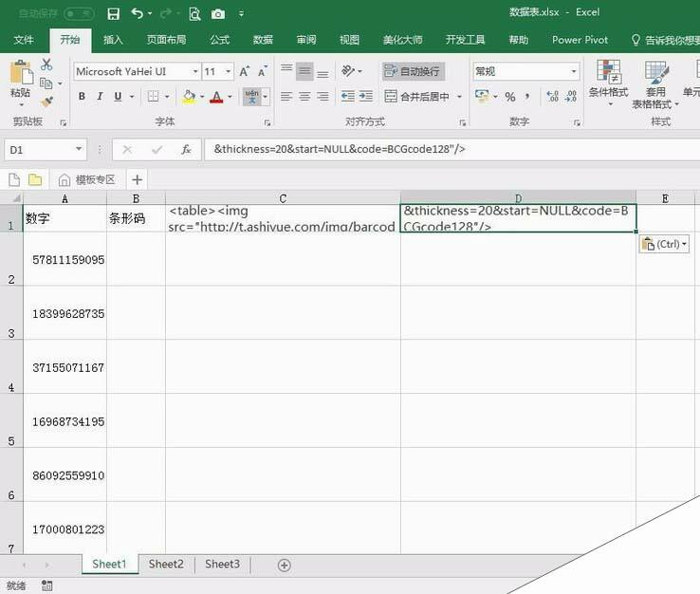
Task: Align text left
Action: pyautogui.click(x=286, y=96)
